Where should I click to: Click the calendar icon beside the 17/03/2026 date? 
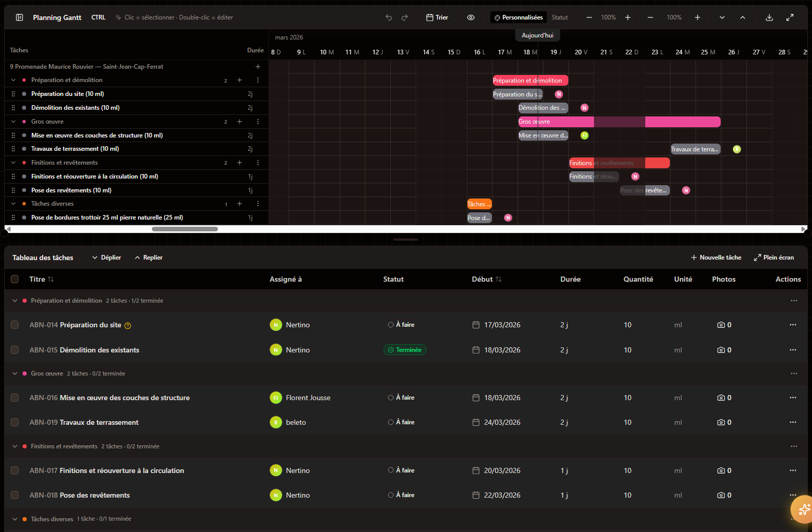(x=476, y=325)
